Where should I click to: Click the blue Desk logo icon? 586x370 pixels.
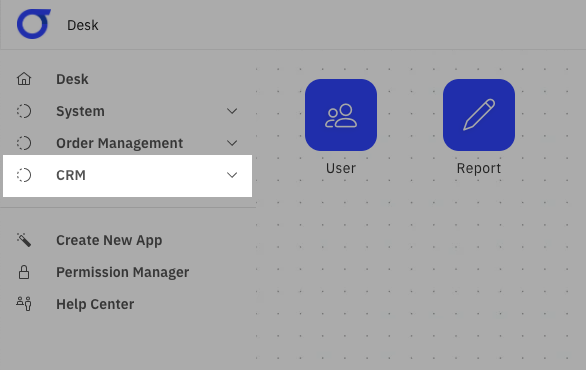click(34, 24)
